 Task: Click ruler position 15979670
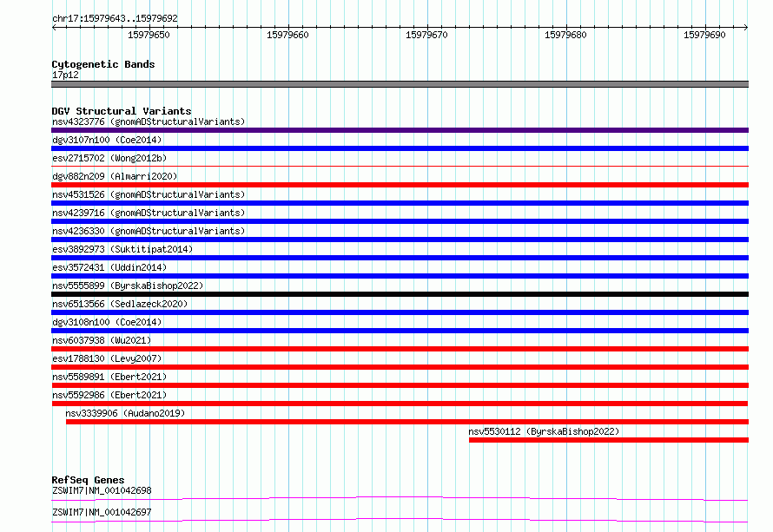click(427, 35)
